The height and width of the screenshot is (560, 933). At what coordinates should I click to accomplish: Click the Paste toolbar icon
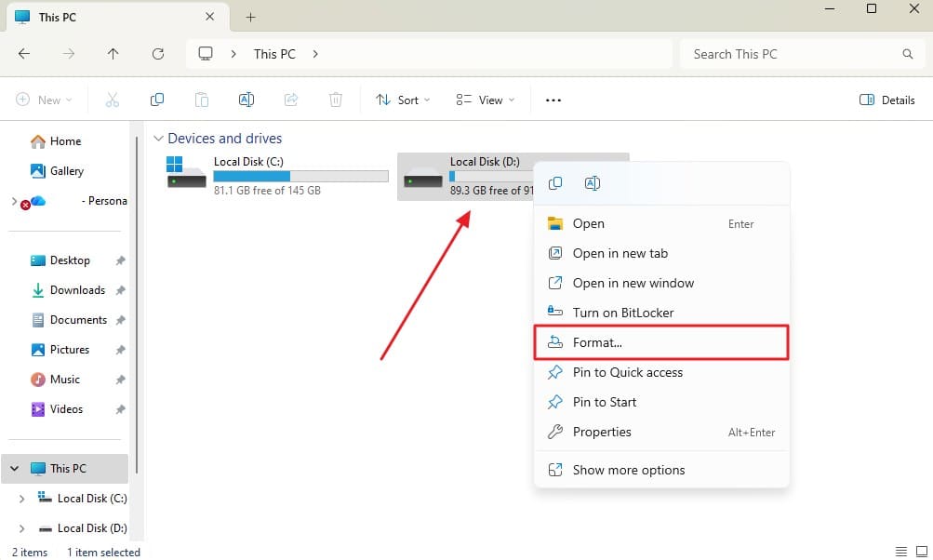tap(202, 100)
